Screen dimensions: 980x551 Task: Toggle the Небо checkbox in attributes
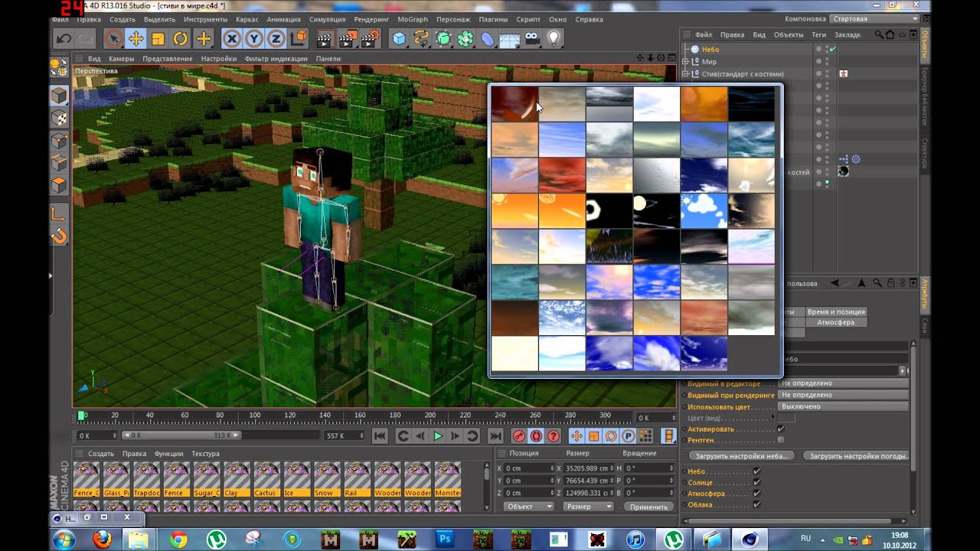coord(756,471)
